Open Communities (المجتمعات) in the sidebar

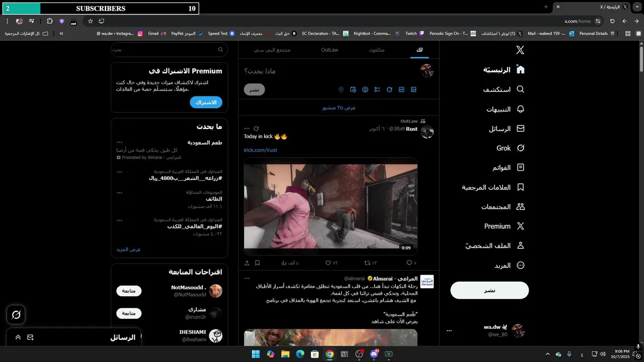[503, 207]
